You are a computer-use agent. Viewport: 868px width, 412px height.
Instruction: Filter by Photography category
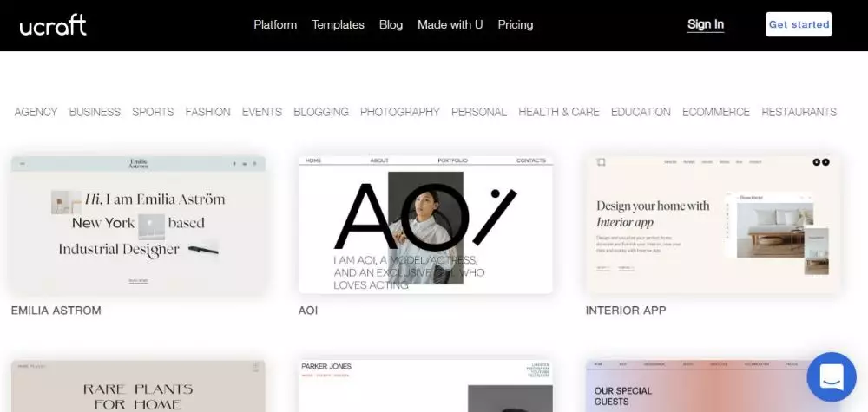tap(399, 112)
